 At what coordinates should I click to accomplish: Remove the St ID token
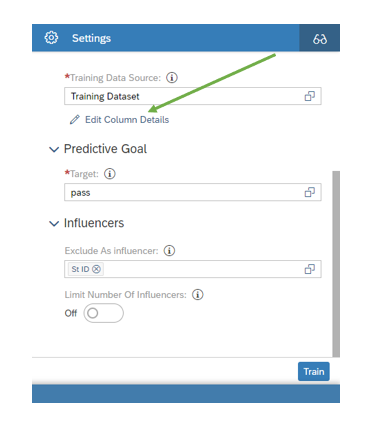(x=96, y=269)
